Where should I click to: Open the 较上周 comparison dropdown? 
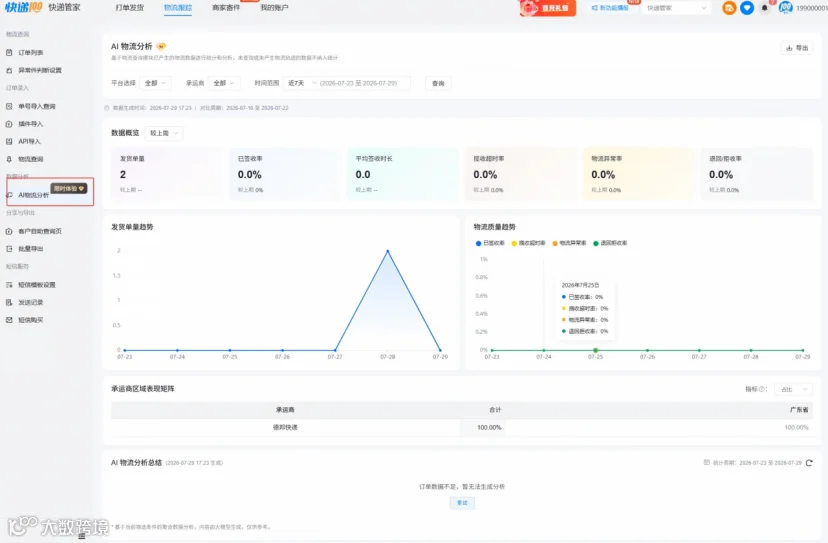point(164,133)
